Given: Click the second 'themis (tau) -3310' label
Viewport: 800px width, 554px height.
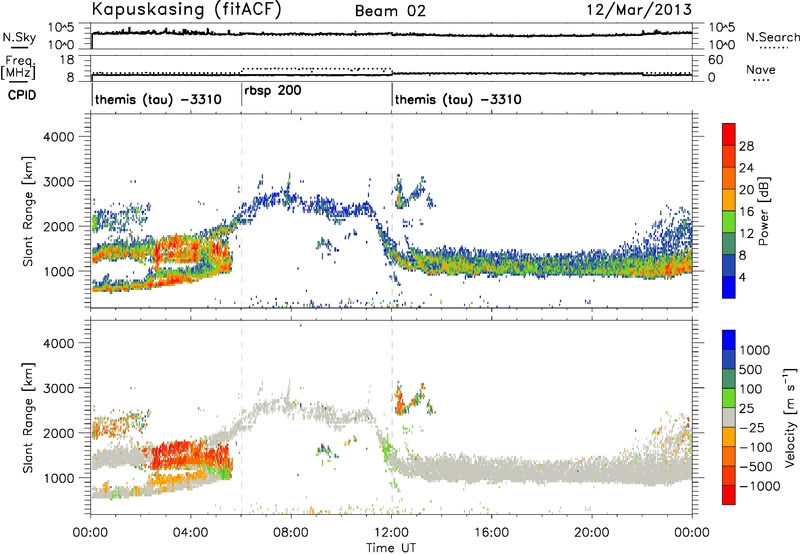Looking at the screenshot, I should coord(458,99).
